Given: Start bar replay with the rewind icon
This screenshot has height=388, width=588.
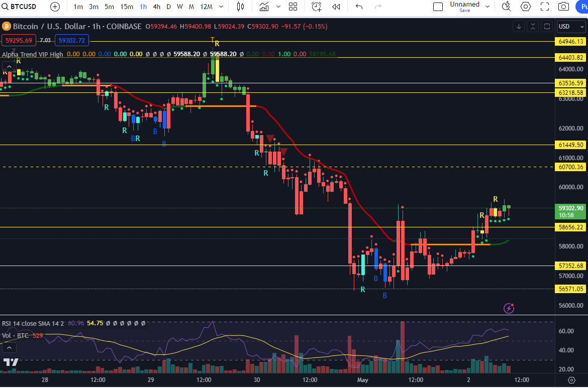Looking at the screenshot, I should (336, 7).
